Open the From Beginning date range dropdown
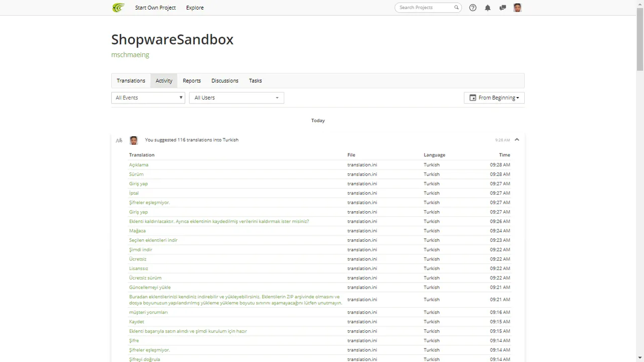Image resolution: width=644 pixels, height=362 pixels. pos(494,98)
